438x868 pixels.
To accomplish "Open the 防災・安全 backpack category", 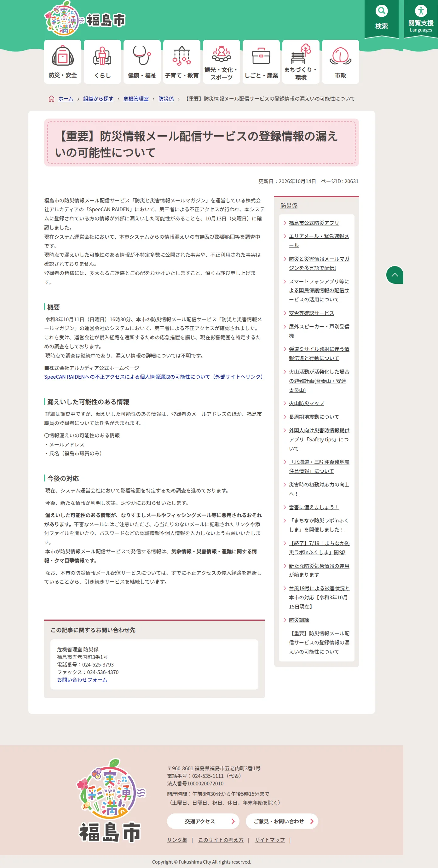I will coord(63,62).
